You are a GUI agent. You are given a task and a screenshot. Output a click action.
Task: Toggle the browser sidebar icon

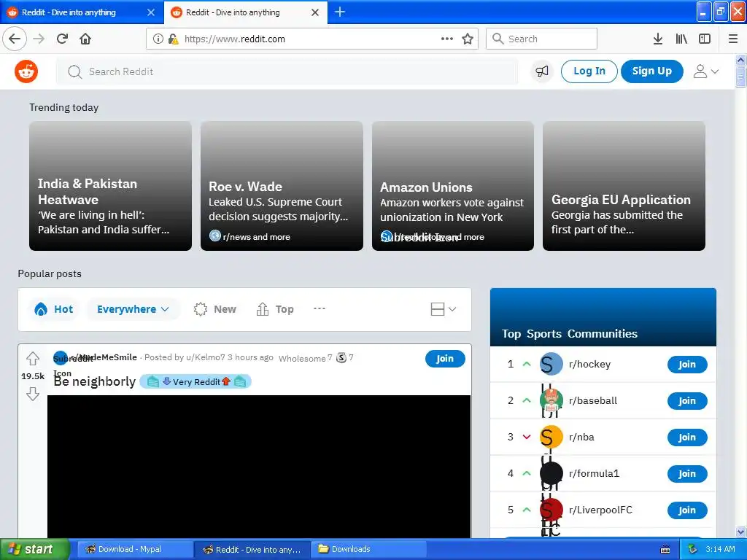(x=705, y=39)
